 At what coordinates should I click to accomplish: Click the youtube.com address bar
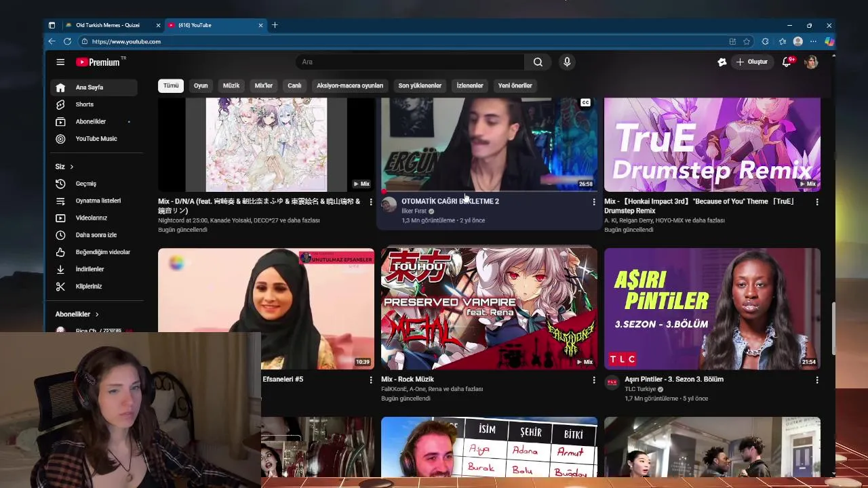click(400, 41)
